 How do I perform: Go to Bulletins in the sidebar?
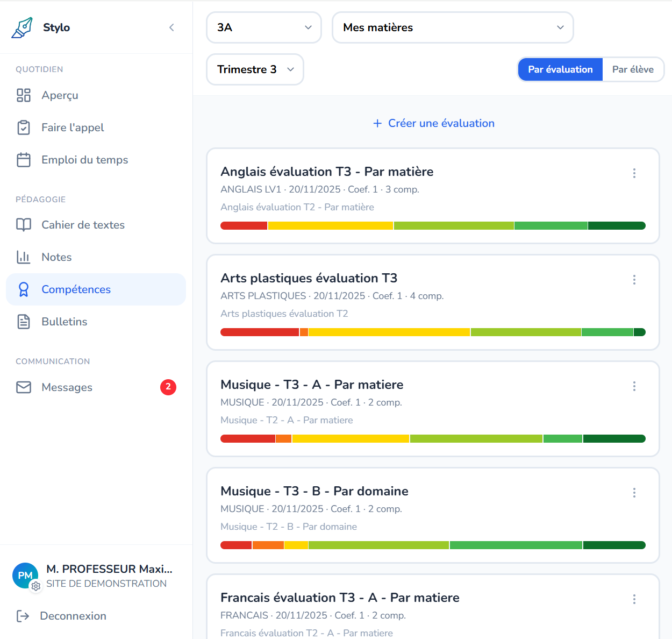[64, 322]
